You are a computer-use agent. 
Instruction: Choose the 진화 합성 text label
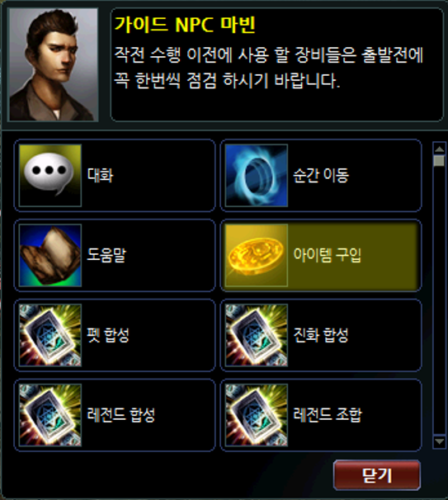(x=321, y=335)
